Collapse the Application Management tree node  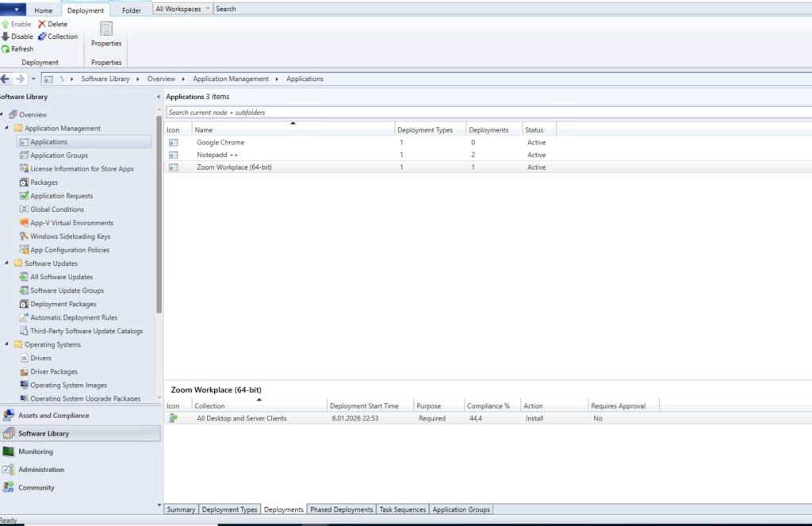pyautogui.click(x=6, y=128)
